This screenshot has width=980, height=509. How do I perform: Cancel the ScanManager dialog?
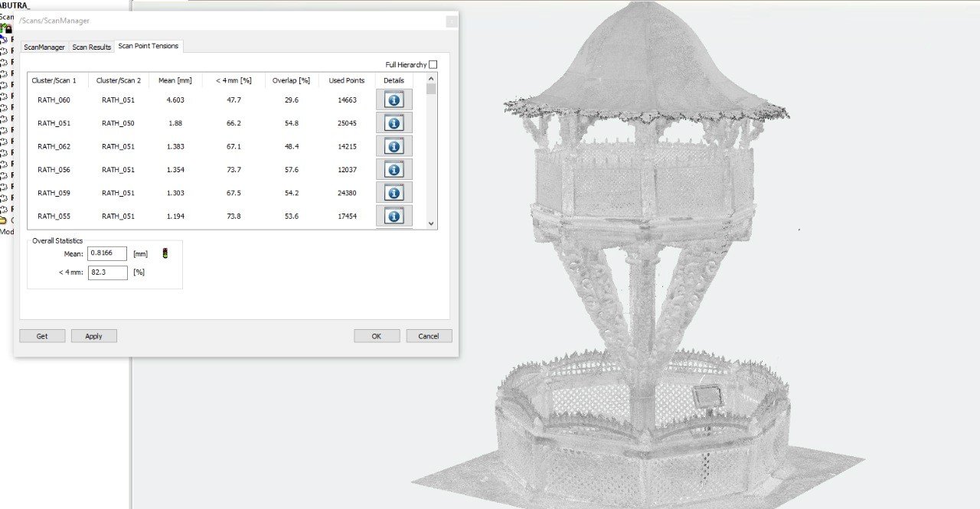coord(429,336)
